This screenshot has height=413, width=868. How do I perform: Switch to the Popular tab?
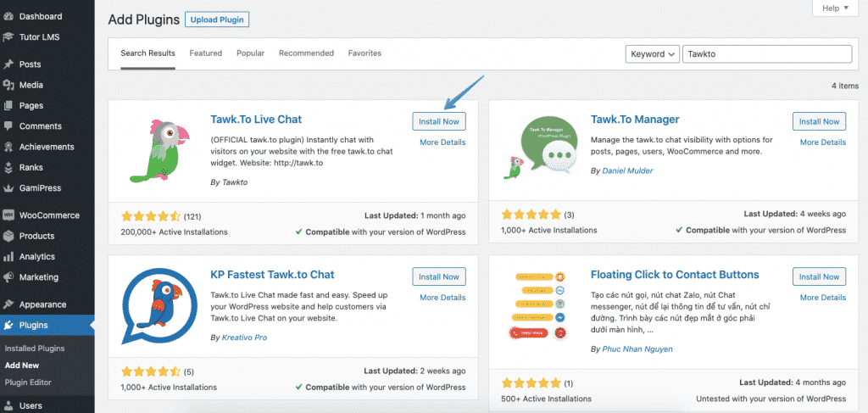250,53
